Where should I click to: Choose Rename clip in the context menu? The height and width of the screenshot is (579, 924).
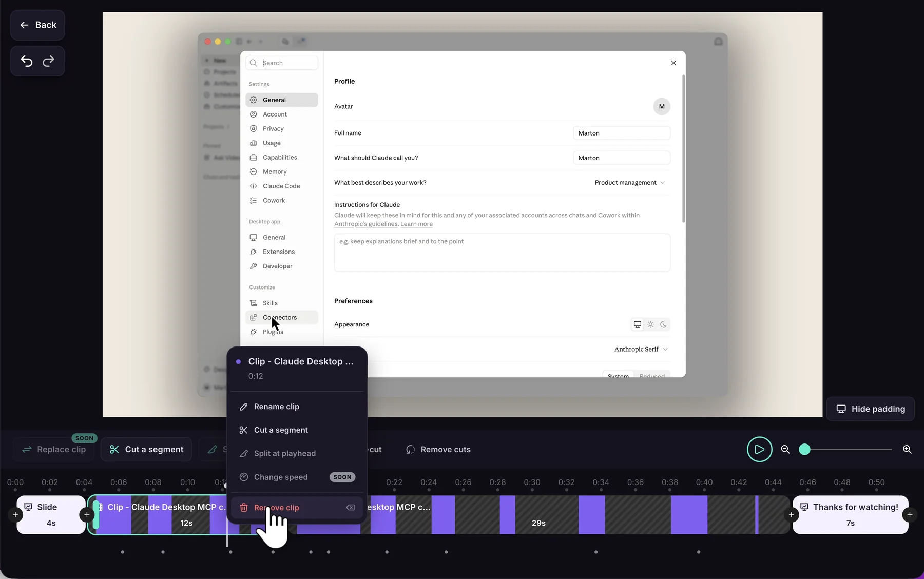297,406
